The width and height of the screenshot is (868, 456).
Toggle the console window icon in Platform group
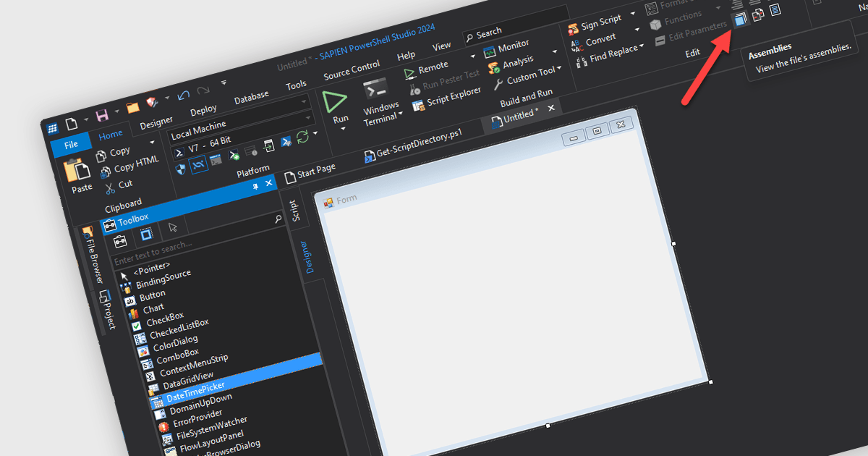coord(216,159)
